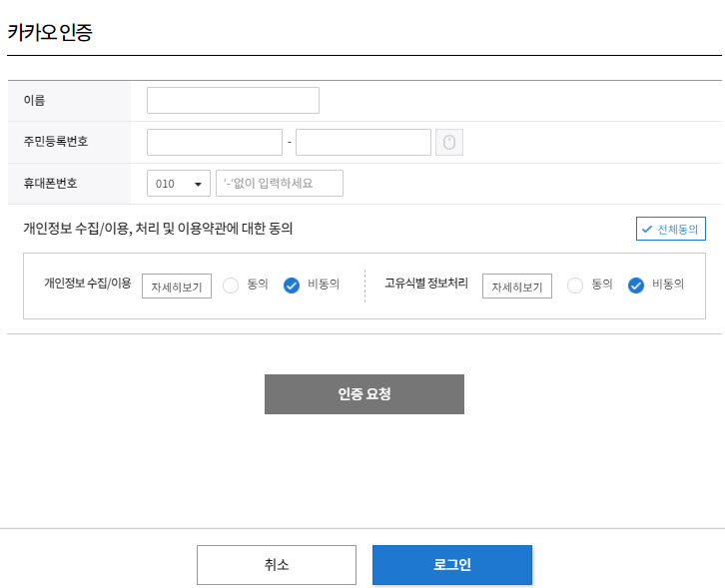725x588 pixels.
Task: Open the 010 phone prefix dropdown
Action: 179,184
